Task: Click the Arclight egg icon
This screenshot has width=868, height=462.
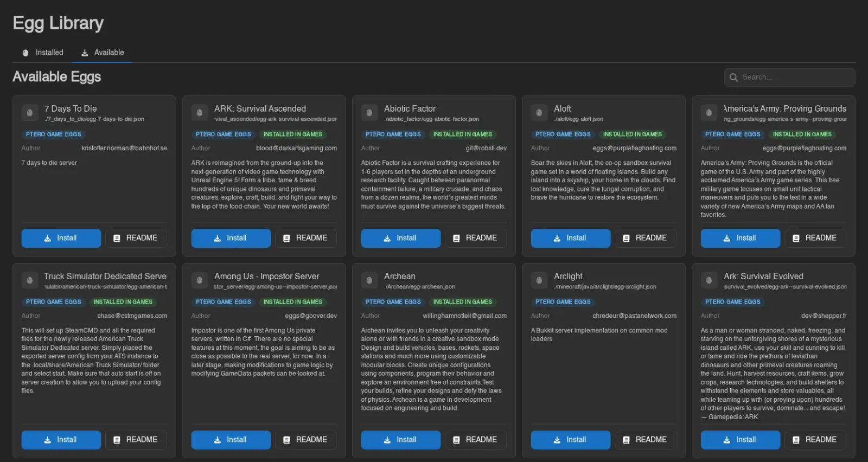Action: point(539,280)
